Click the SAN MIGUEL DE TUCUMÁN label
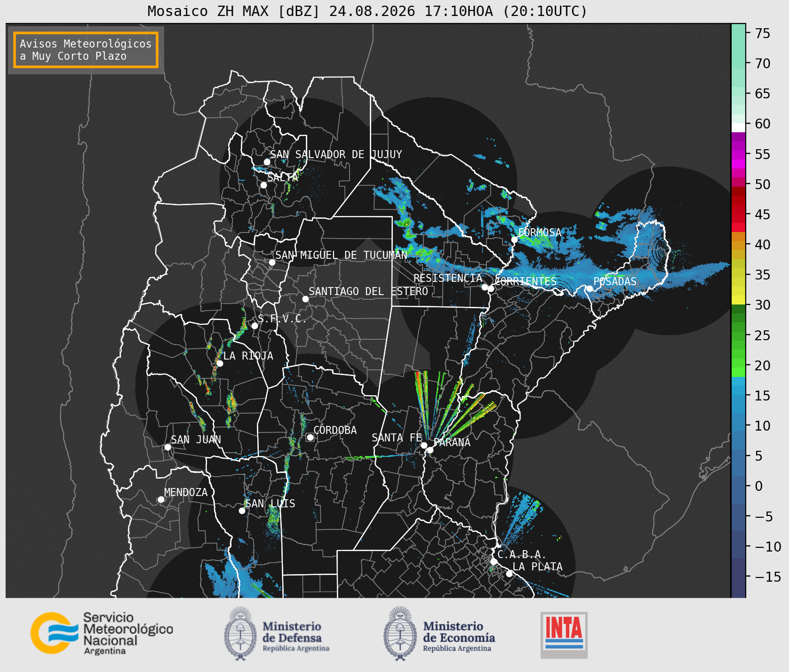Screen dimensions: 789x672 click(341, 255)
